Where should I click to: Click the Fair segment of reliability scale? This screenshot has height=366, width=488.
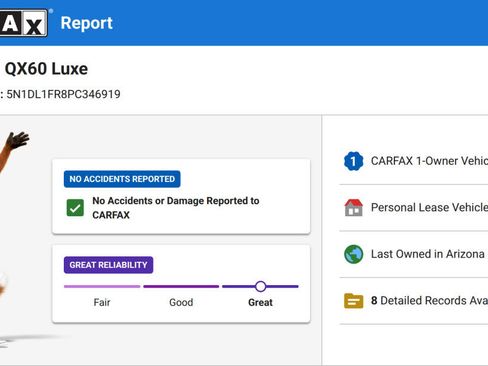102,286
